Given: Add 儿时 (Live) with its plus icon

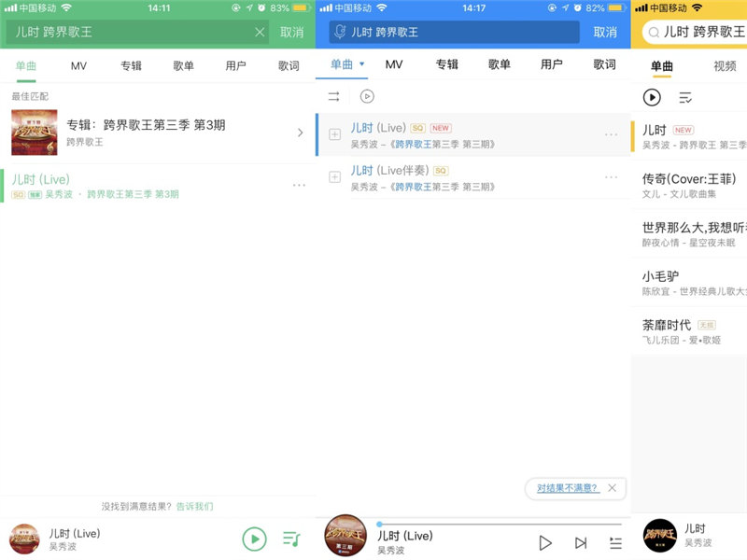Looking at the screenshot, I should pos(335,134).
